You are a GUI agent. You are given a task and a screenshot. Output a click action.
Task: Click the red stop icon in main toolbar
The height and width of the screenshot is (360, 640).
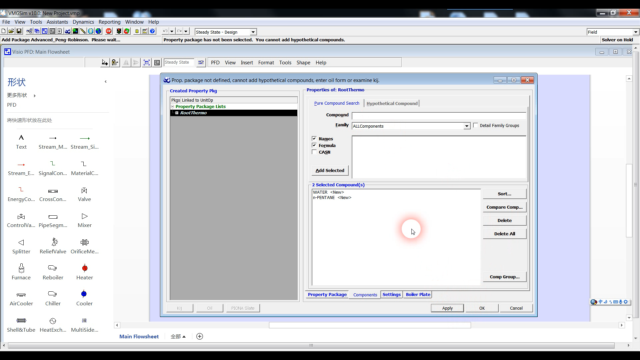tap(109, 31)
